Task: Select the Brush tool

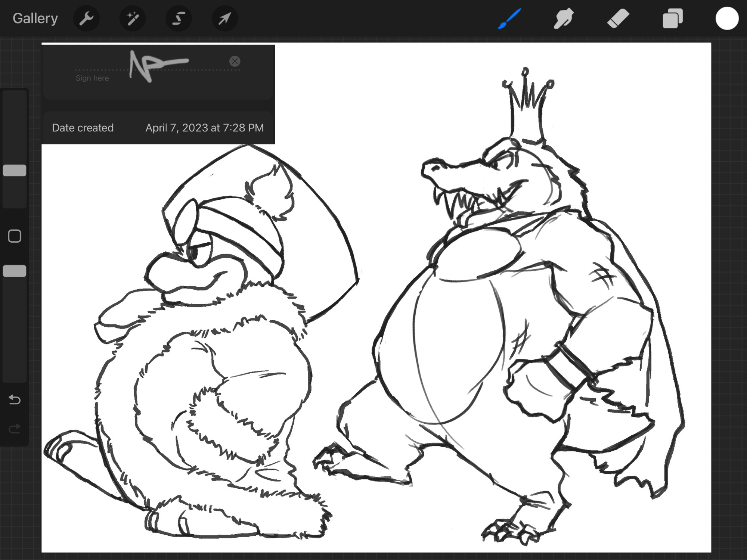Action: click(x=509, y=18)
